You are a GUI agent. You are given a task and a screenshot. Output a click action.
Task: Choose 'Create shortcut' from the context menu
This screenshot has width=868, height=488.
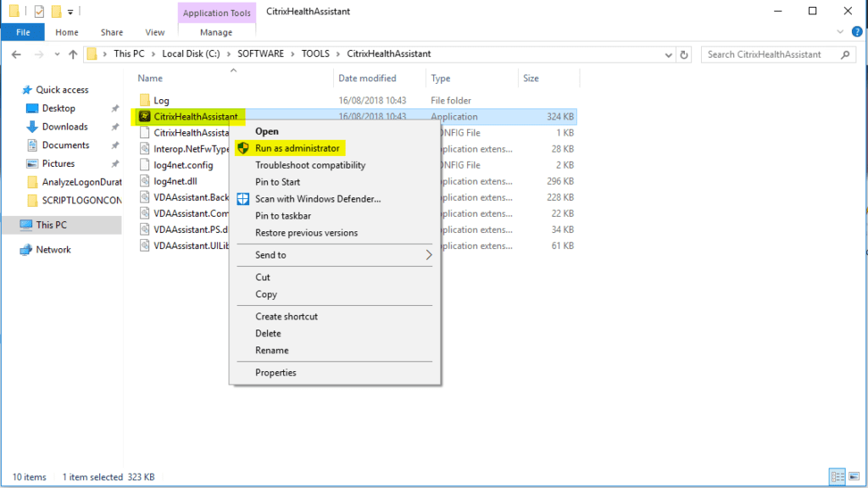[x=286, y=316]
